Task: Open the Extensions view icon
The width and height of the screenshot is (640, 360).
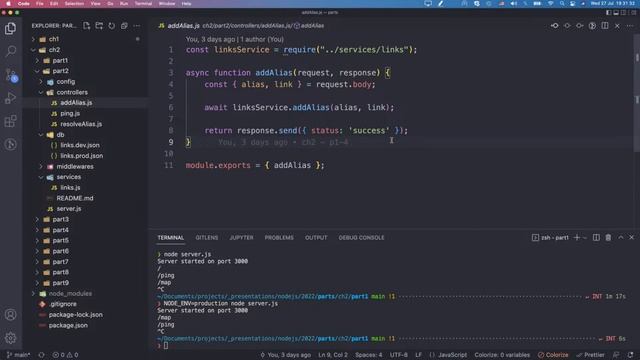Action: tap(11, 121)
